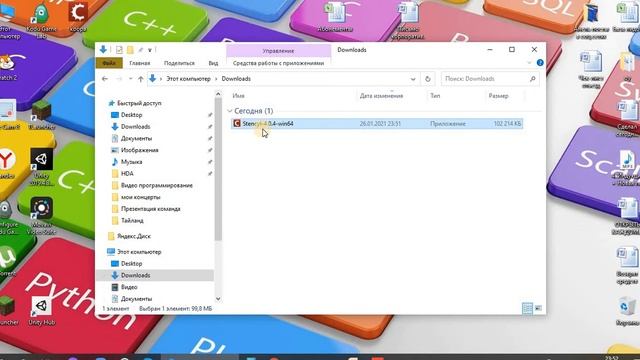This screenshot has height=360, width=640.
Task: Open Desktop under Быстрый доступ
Action: (x=131, y=115)
